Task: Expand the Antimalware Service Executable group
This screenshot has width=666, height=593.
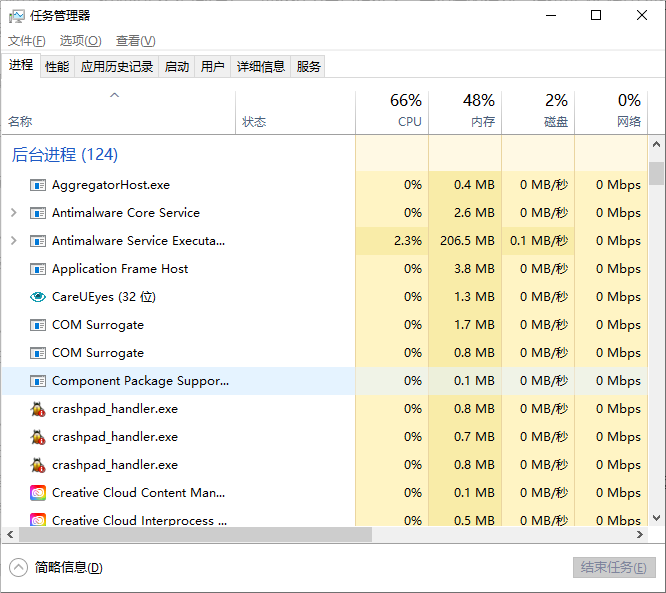Action: click(x=14, y=241)
